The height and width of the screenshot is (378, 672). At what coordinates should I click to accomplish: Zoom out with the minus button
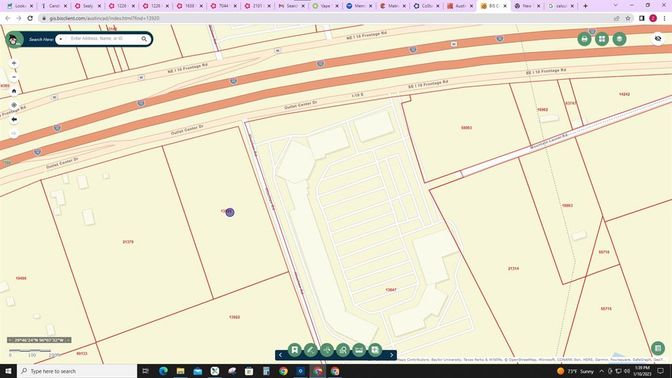point(14,77)
